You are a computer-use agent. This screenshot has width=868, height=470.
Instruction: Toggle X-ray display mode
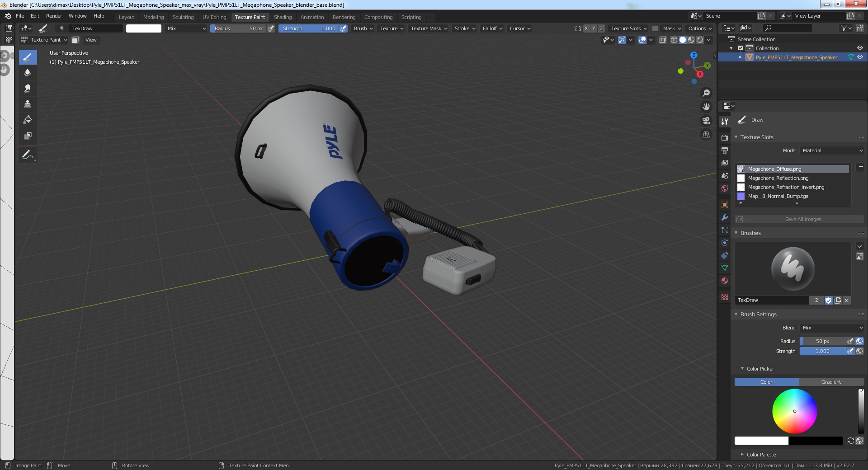point(663,40)
